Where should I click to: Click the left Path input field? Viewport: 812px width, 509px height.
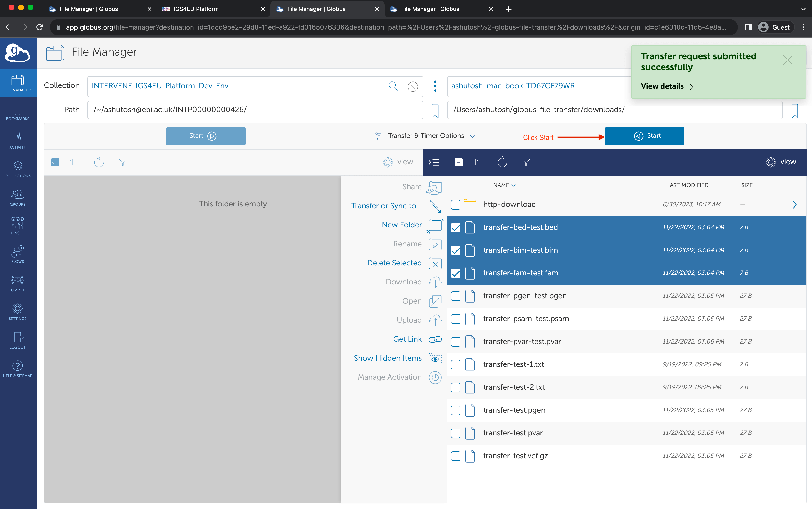(255, 110)
